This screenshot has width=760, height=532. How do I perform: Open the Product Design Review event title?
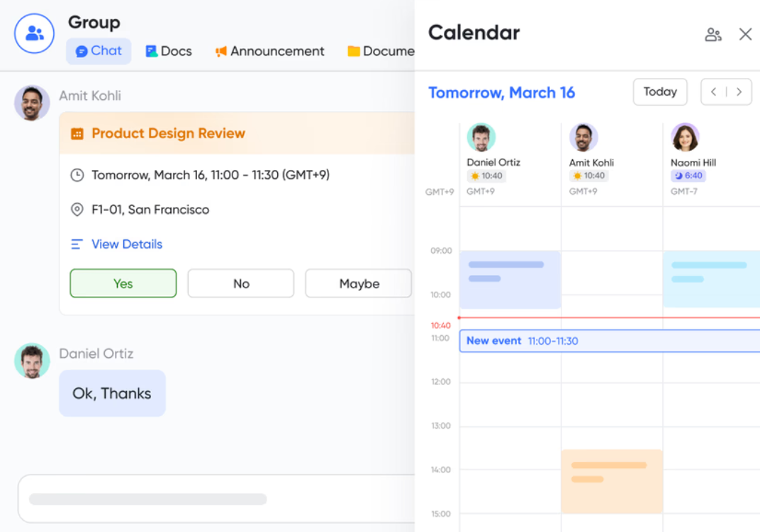168,133
